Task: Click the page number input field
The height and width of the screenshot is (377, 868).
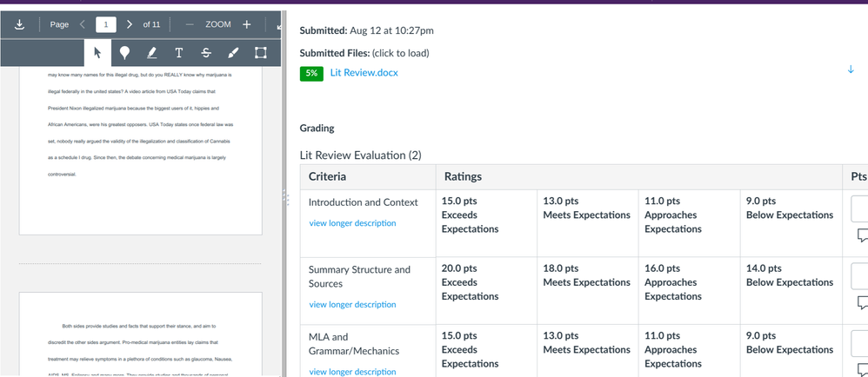Action: coord(106,24)
